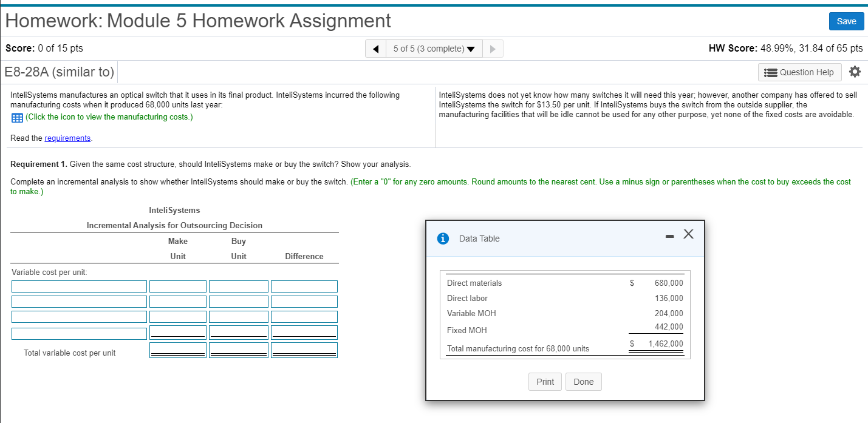Click the Difference column header
This screenshot has height=423, width=868.
tap(304, 256)
